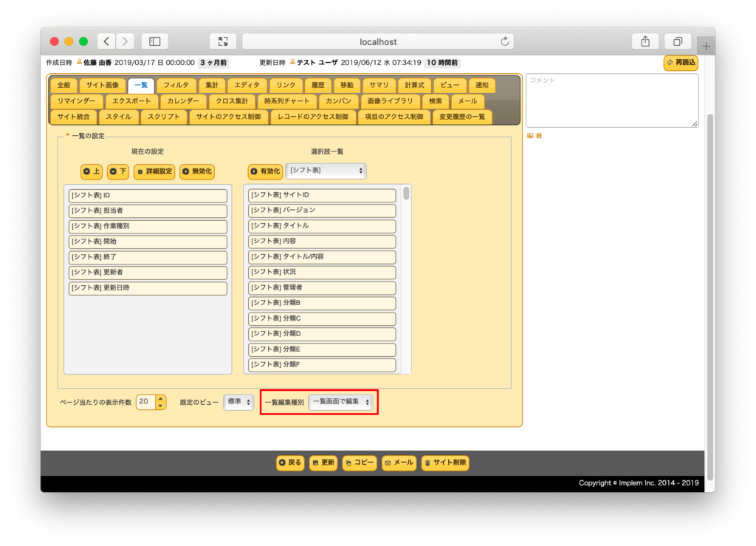Image resolution: width=756 pixels, height=546 pixels.
Task: Open the 変更履歴の一覧 tab
Action: pyautogui.click(x=462, y=117)
